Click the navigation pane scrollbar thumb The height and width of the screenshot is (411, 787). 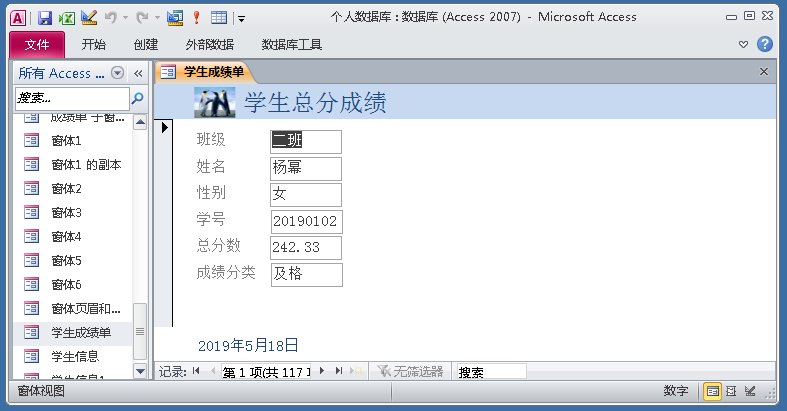[141, 331]
